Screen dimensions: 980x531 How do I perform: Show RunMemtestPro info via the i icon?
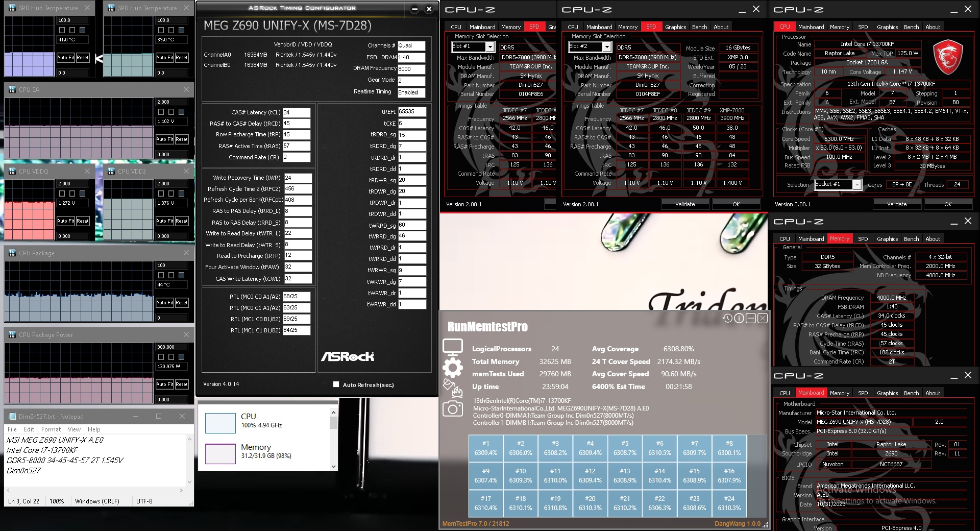739,318
